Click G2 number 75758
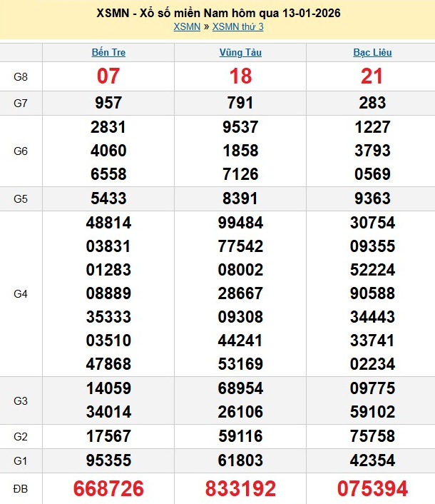The height and width of the screenshot is (504, 435). (x=372, y=436)
